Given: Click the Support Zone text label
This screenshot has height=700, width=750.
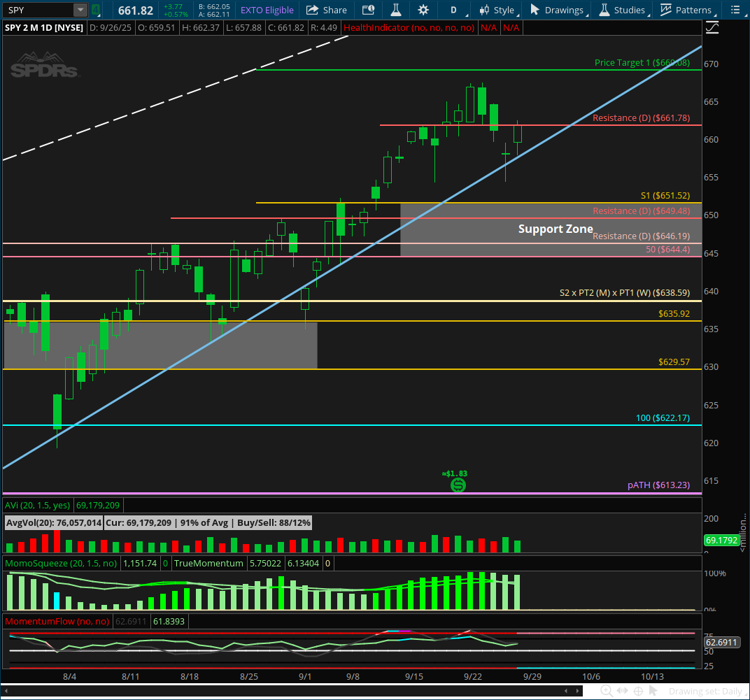Looking at the screenshot, I should coord(556,229).
